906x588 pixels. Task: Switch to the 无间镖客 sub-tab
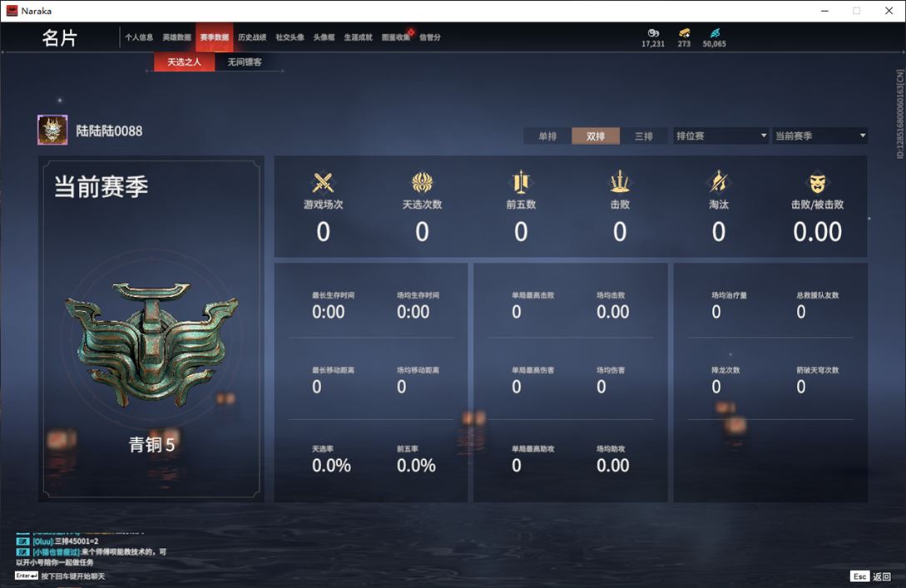tap(245, 62)
